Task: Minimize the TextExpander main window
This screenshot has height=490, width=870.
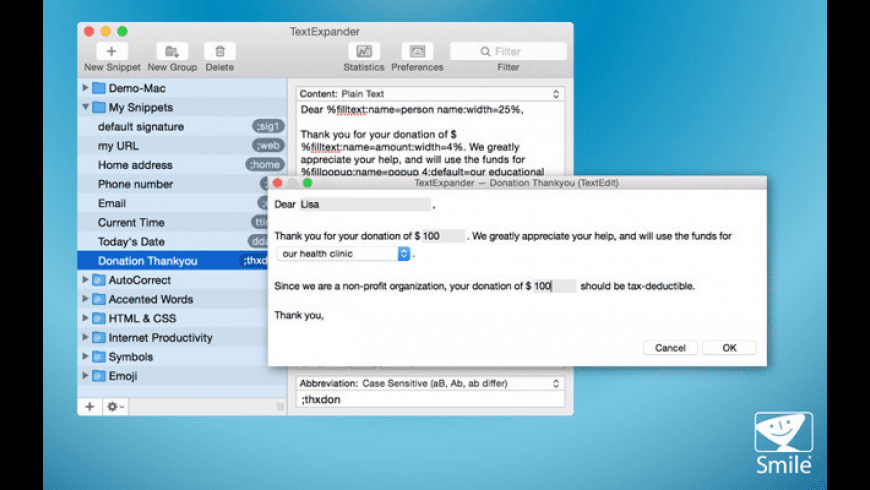Action: pyautogui.click(x=105, y=31)
